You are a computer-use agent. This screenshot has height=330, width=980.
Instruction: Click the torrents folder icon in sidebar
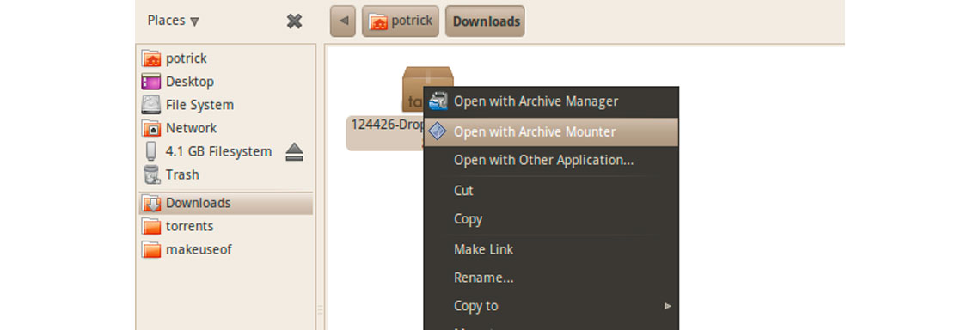click(151, 226)
